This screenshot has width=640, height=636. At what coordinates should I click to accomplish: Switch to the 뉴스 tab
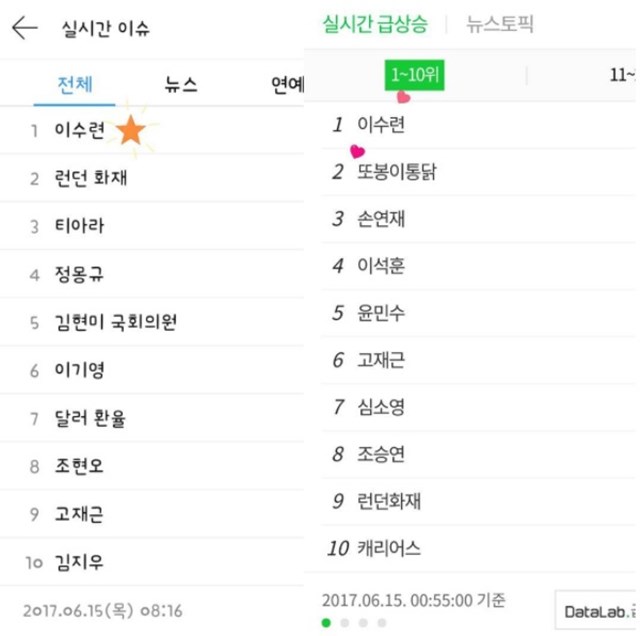point(180,85)
